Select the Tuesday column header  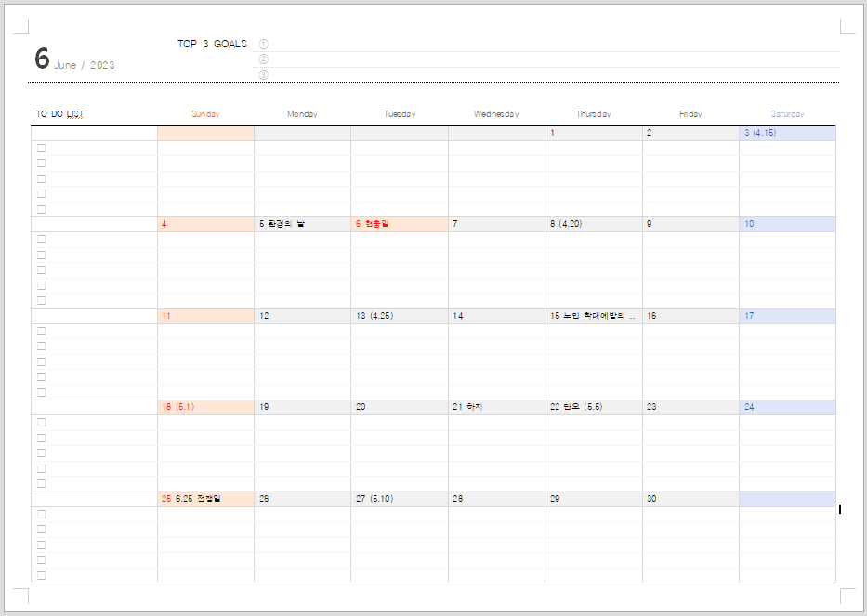pos(400,114)
